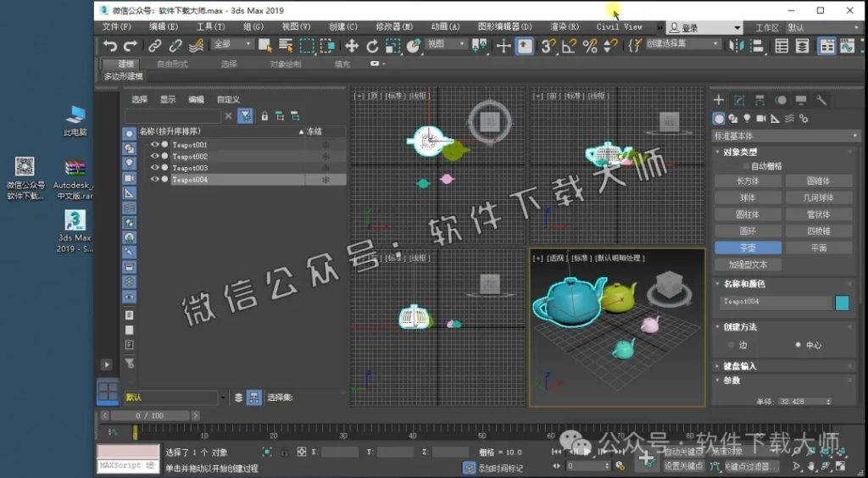Toggle visibility eye for Teapot001

[155, 144]
